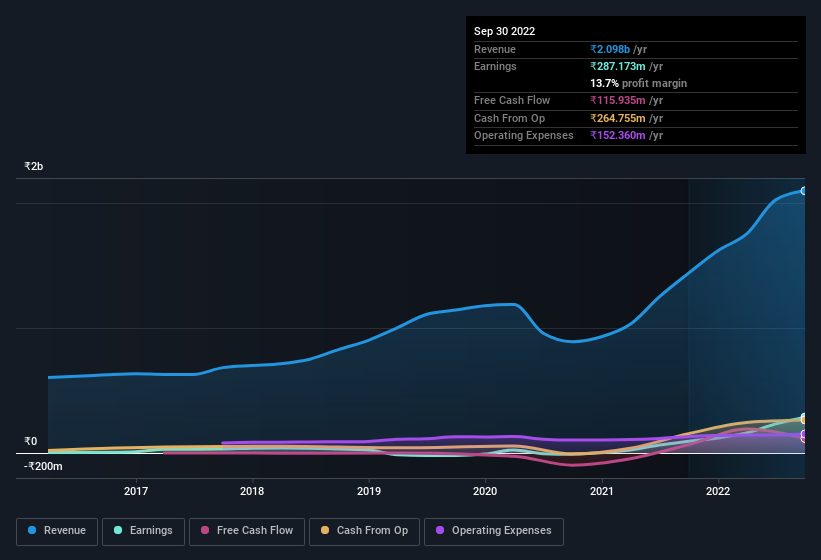The width and height of the screenshot is (821, 560).
Task: Click the ₹152.360m operating expenses value
Action: [x=618, y=135]
